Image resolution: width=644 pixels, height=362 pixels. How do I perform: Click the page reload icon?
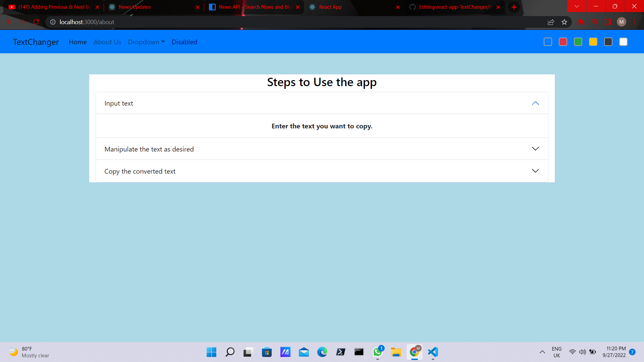(36, 22)
